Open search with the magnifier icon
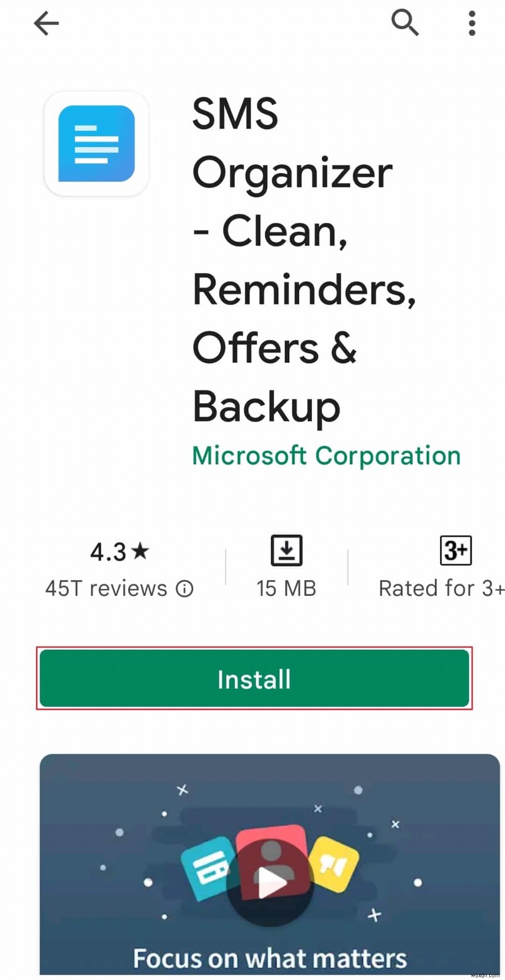Screen dimensions: 505x980 tap(406, 24)
